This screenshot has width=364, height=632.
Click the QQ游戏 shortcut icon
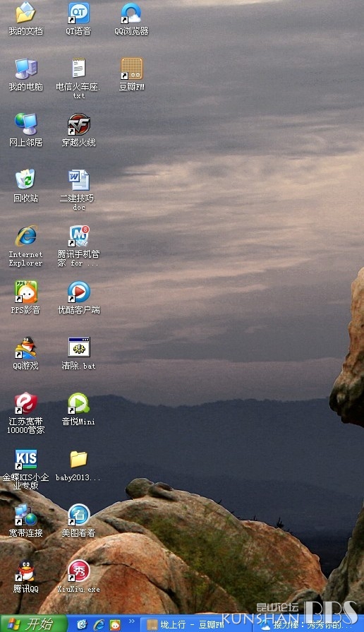pyautogui.click(x=26, y=347)
